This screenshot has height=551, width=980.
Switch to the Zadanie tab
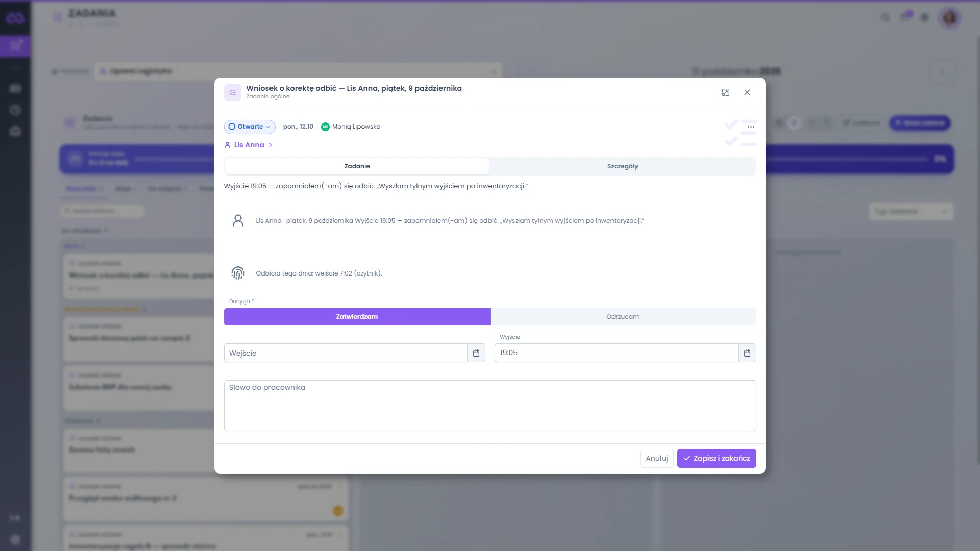(x=357, y=166)
